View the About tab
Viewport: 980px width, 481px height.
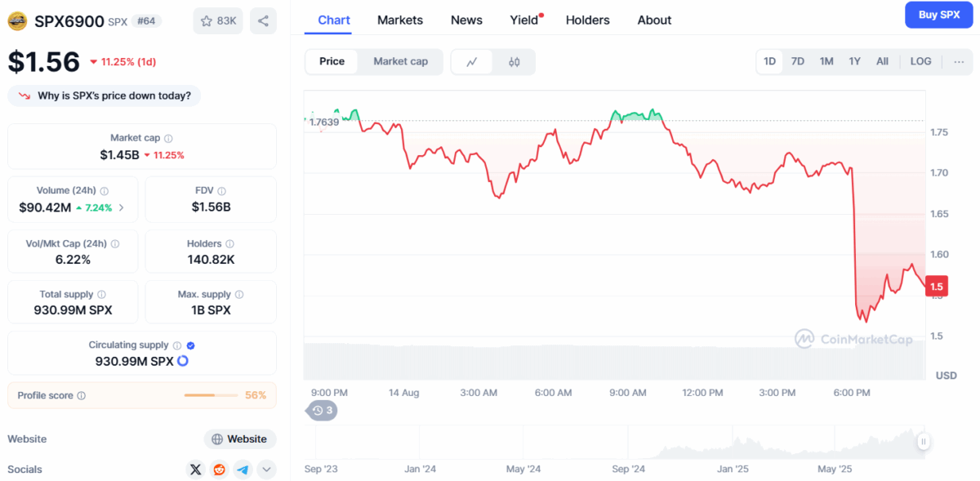(654, 20)
